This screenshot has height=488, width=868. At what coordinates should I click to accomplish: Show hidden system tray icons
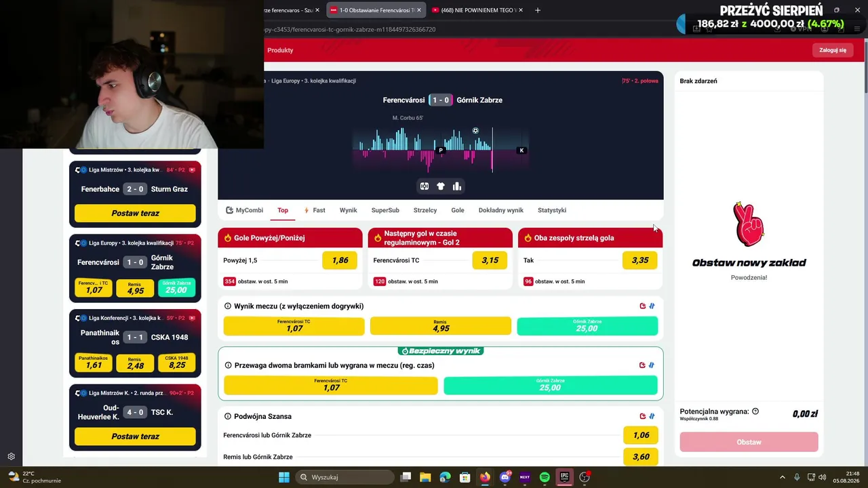click(x=782, y=477)
